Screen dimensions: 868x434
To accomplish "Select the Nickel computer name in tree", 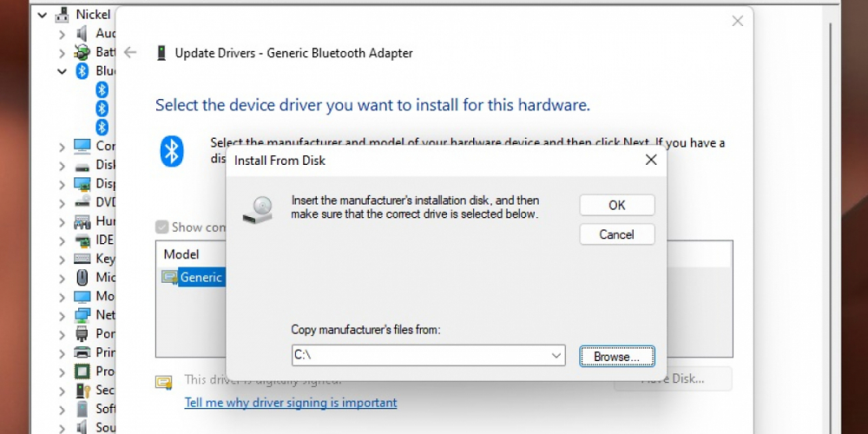I will click(93, 15).
